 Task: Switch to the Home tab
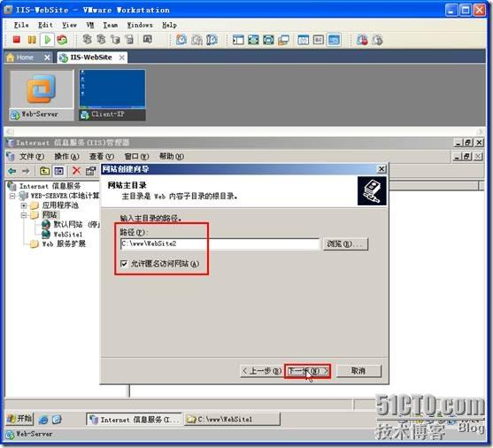[28, 58]
